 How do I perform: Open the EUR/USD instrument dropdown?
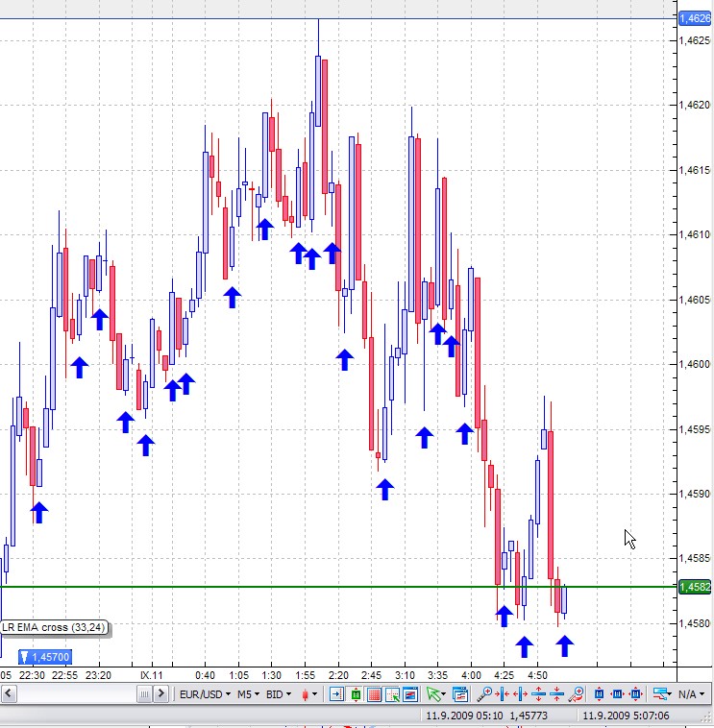point(206,693)
